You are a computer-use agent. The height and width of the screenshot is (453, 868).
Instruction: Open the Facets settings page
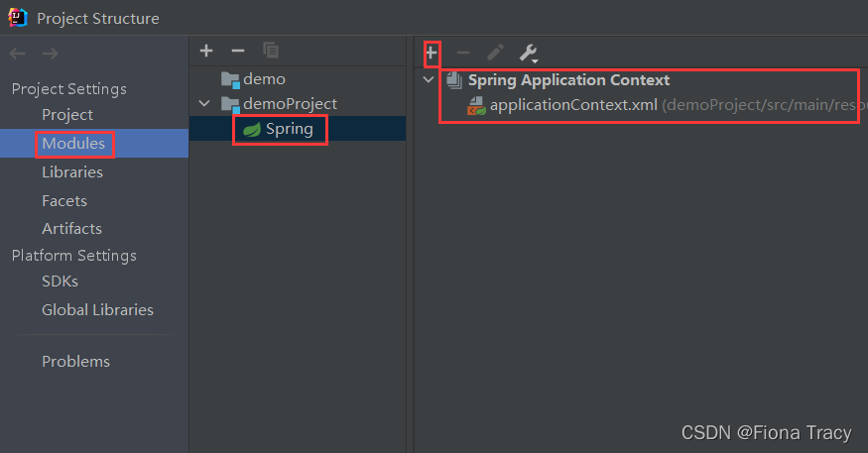tap(64, 201)
